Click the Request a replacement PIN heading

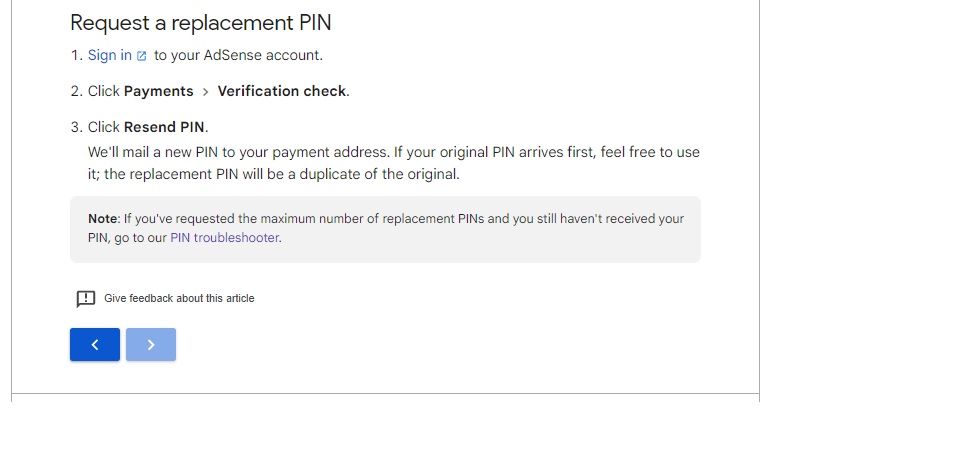pyautogui.click(x=201, y=23)
